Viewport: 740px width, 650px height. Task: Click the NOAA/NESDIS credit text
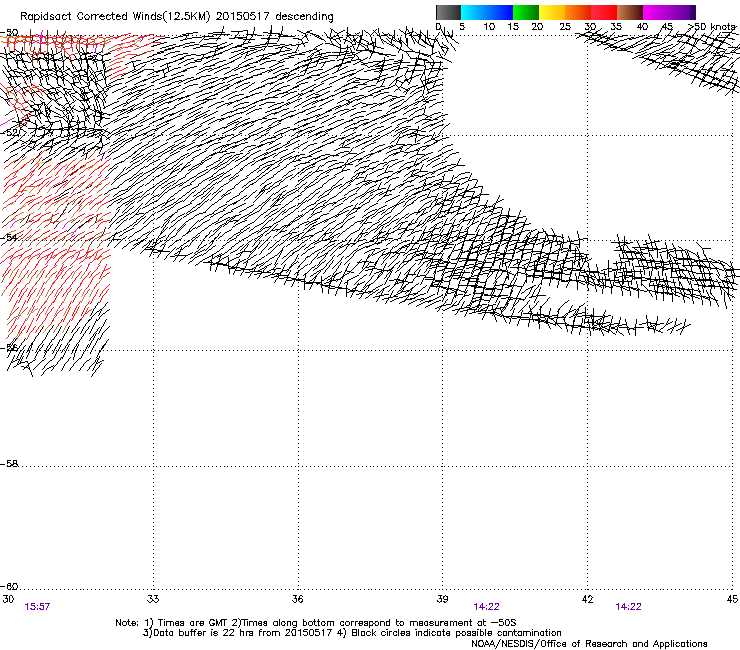[589, 644]
